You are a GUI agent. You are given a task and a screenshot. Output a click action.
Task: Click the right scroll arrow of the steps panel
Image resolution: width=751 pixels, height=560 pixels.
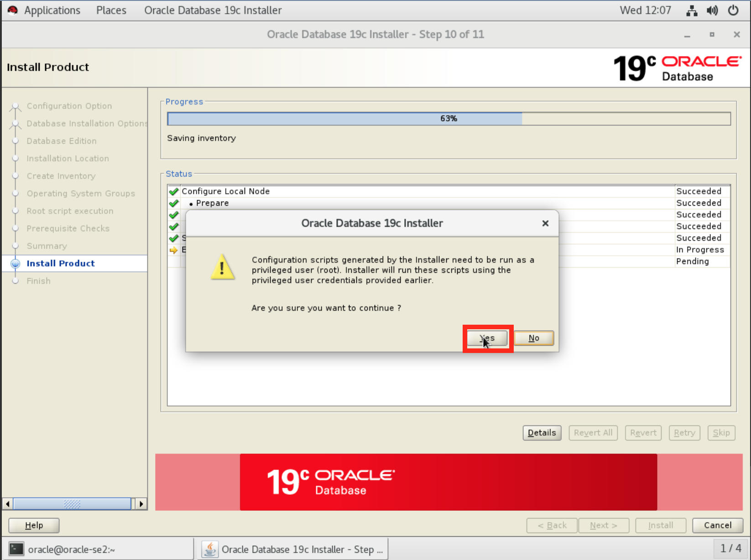tap(141, 504)
